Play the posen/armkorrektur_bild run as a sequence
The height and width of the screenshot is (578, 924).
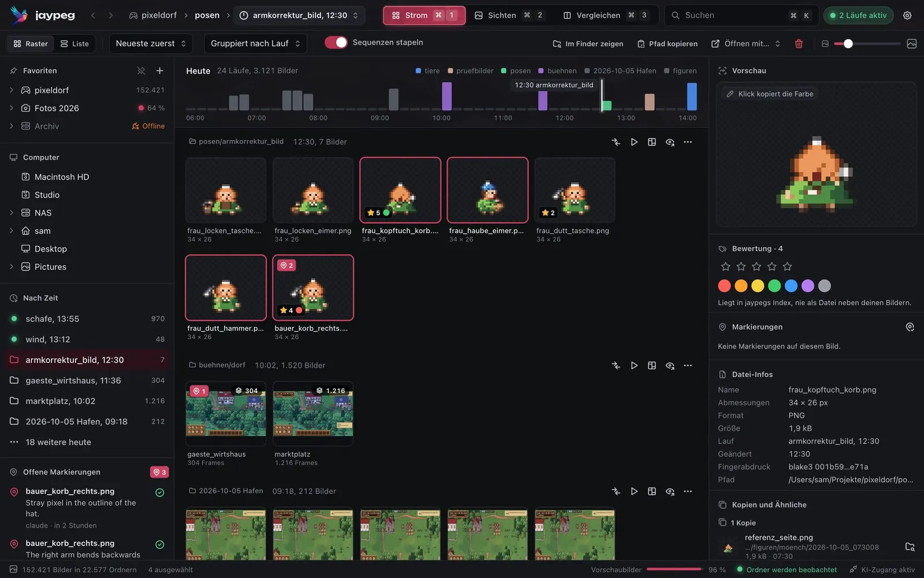pyautogui.click(x=634, y=142)
